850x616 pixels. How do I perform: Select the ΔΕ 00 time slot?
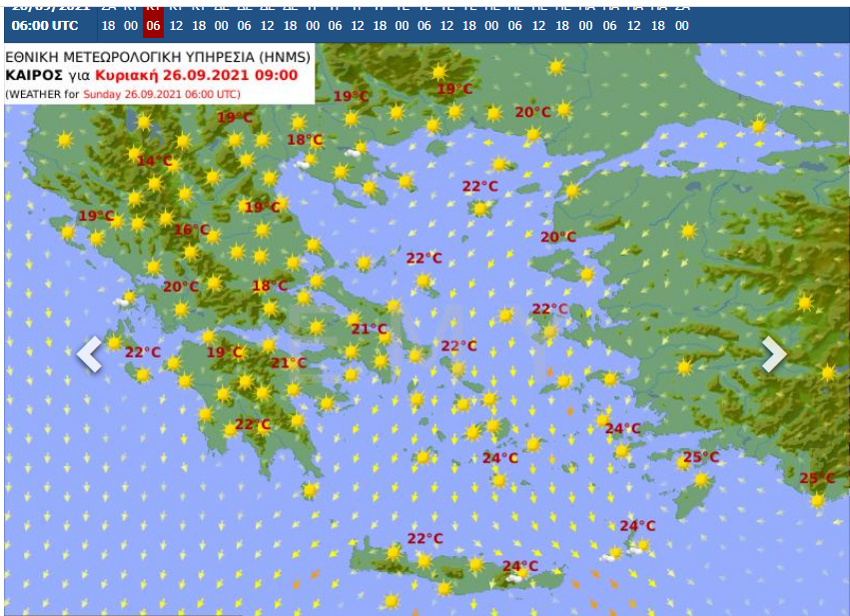point(221,26)
